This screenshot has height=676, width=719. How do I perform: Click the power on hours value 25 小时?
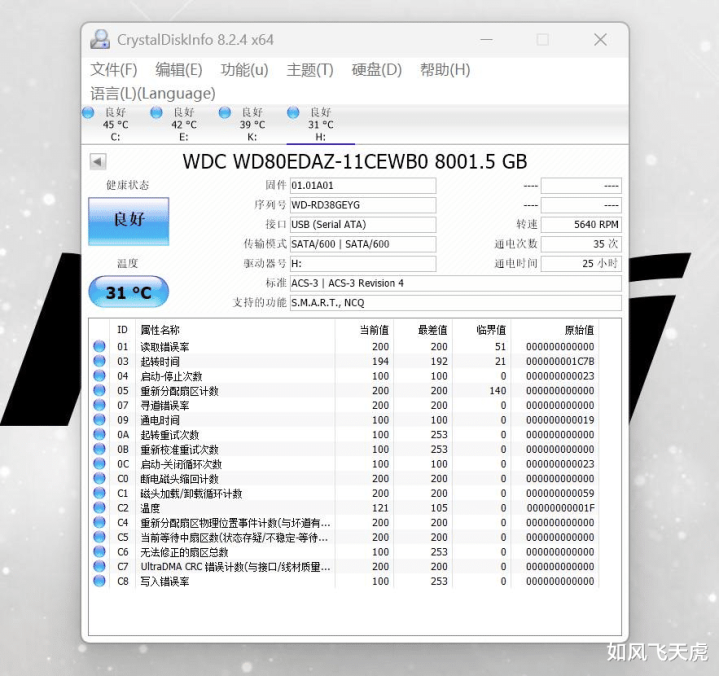click(581, 264)
